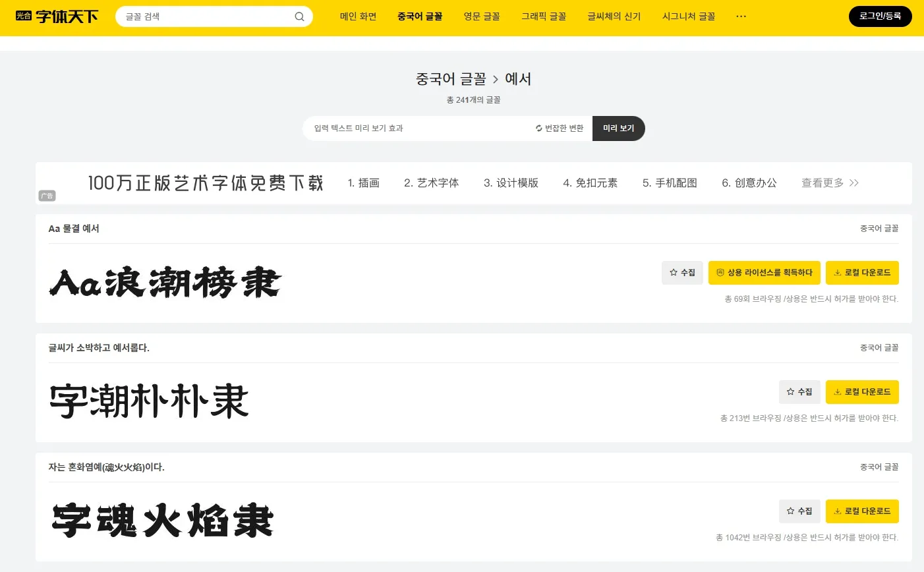Open the three-dots more menu
The width and height of the screenshot is (924, 572).
click(741, 16)
